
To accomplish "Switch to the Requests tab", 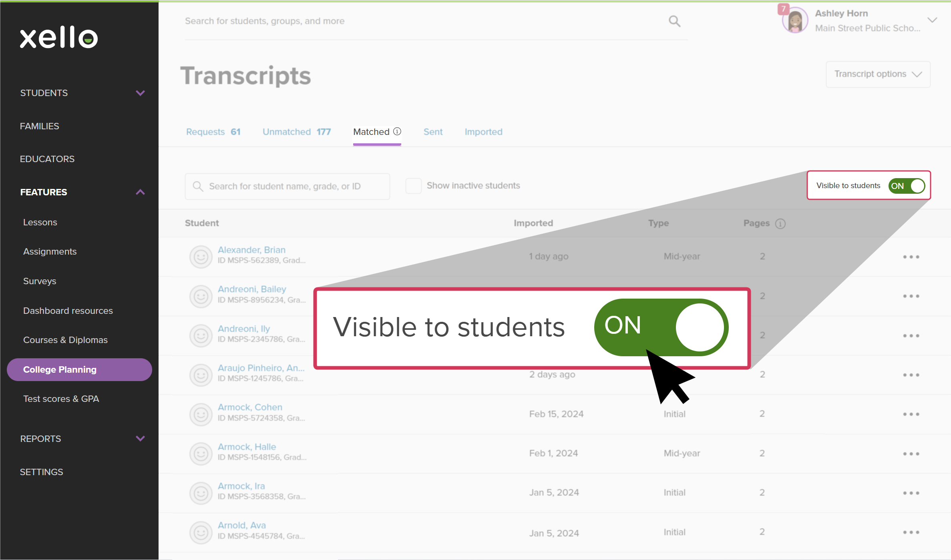I will coord(213,132).
